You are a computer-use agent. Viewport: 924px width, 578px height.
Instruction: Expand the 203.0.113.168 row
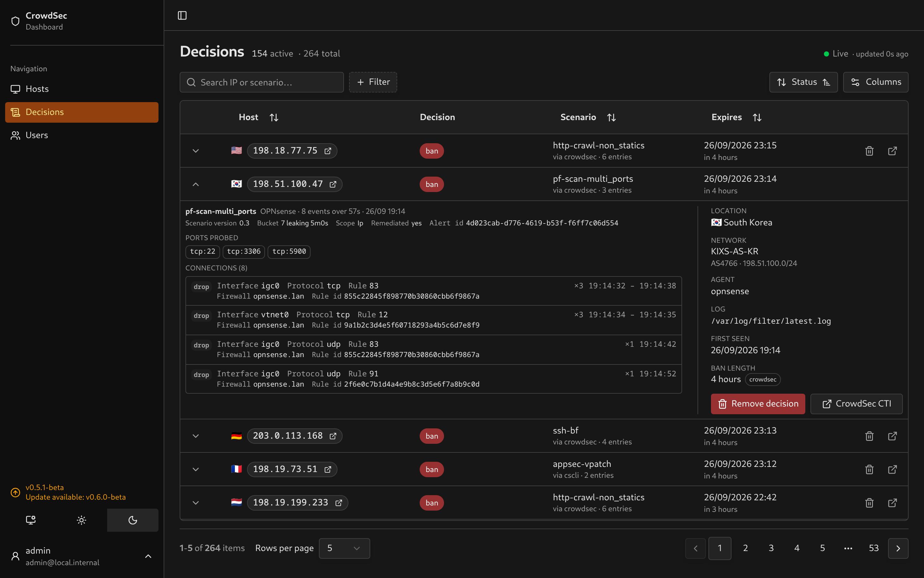point(195,436)
